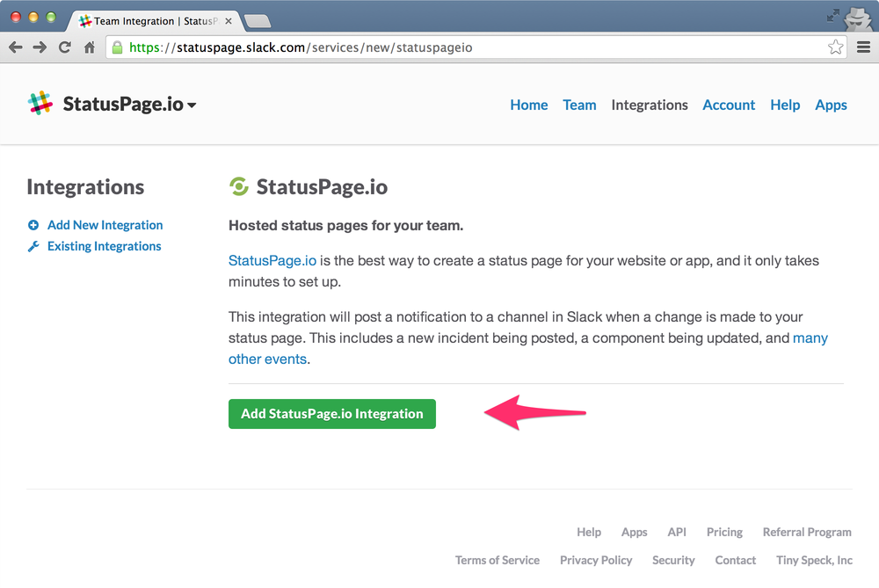
Task: Click the footer Apps link
Action: 634,533
